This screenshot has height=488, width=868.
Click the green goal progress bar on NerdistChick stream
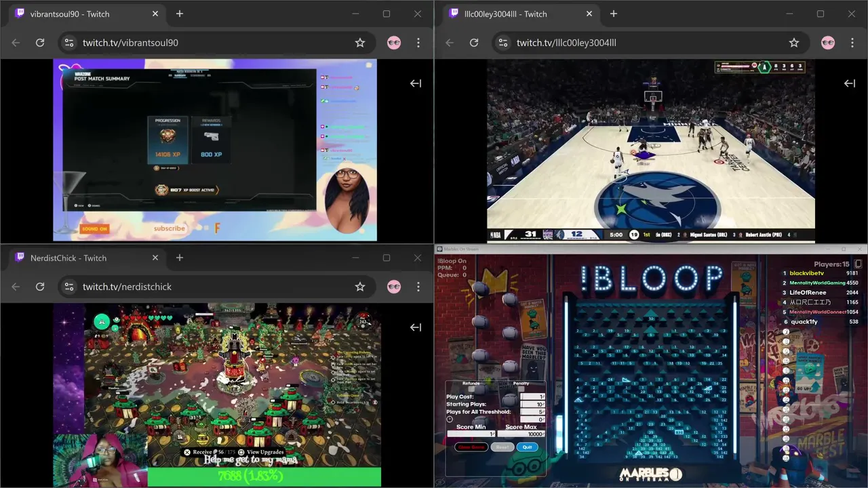pyautogui.click(x=264, y=477)
